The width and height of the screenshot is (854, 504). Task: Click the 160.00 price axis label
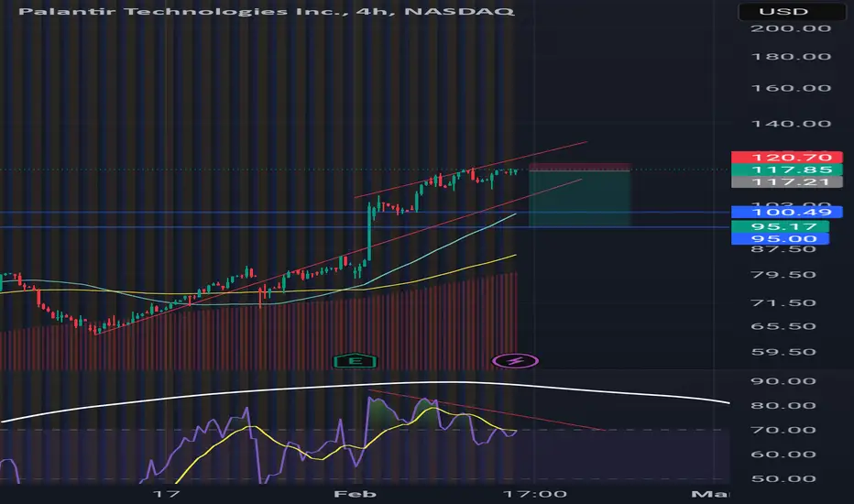791,88
